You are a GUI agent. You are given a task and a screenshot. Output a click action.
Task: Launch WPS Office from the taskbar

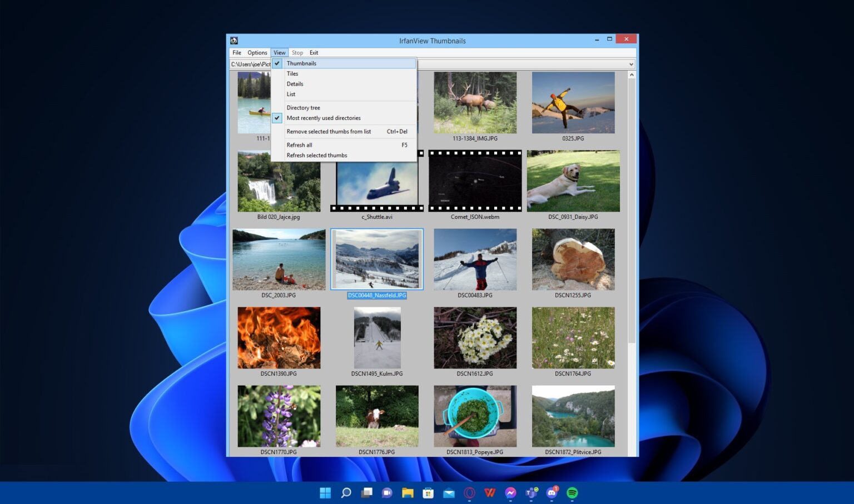click(x=490, y=493)
